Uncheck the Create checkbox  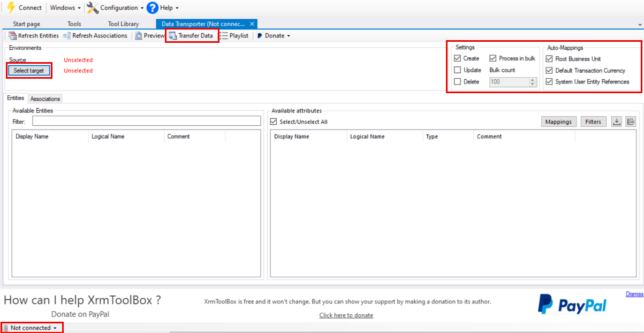coord(457,58)
